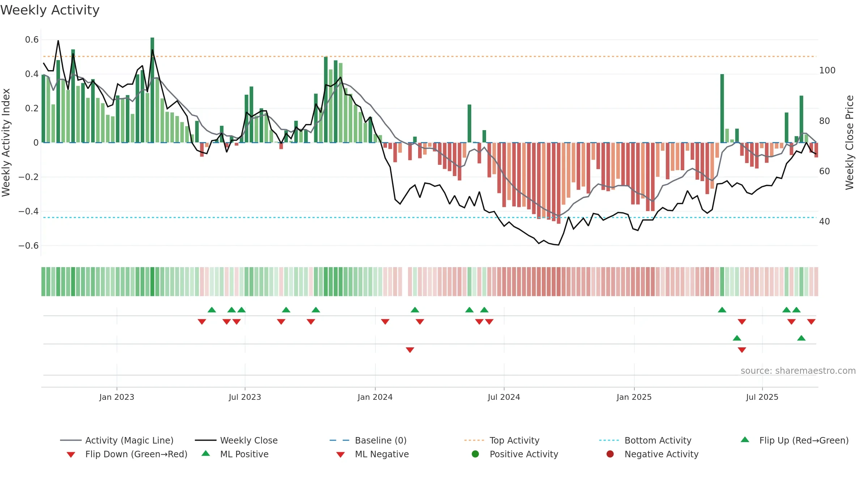The height and width of the screenshot is (488, 868).
Task: Click the source: sharemaestro.com text
Action: [798, 371]
